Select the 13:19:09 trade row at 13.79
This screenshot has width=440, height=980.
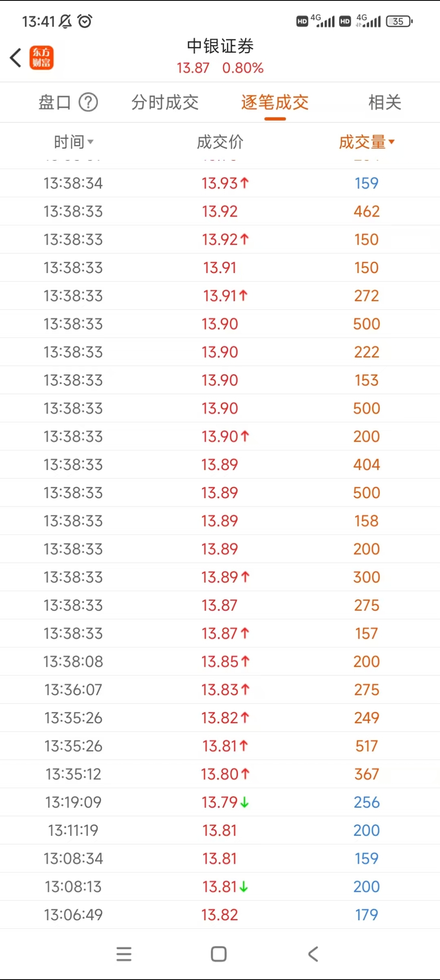pyautogui.click(x=220, y=802)
